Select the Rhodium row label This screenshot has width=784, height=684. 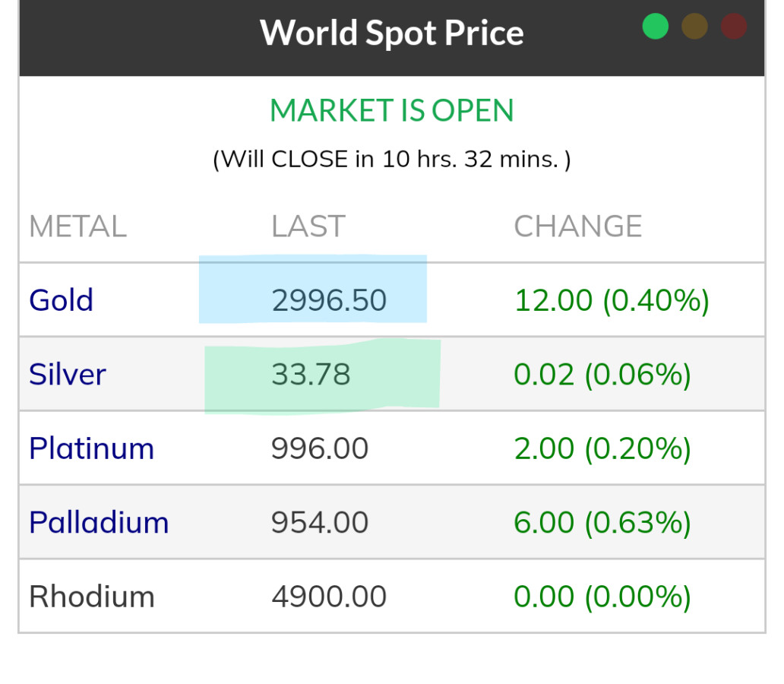[91, 597]
